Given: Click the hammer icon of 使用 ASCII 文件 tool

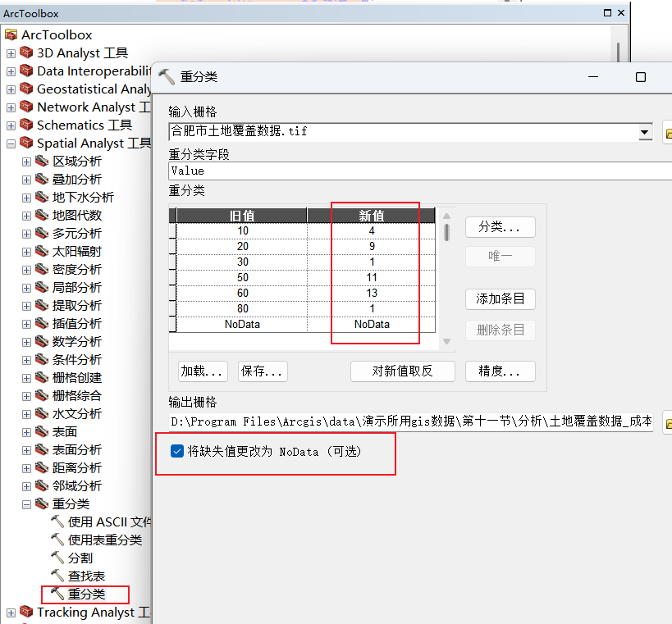Looking at the screenshot, I should point(57,522).
